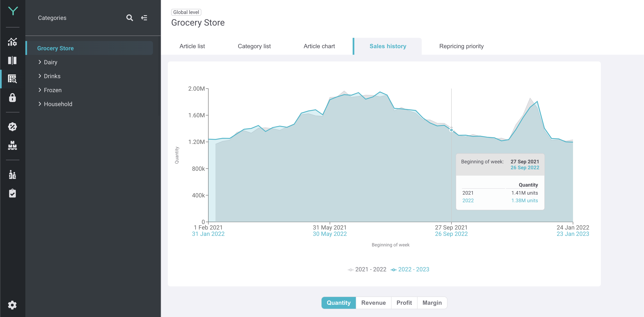644x317 pixels.
Task: Switch to the Sales history tab
Action: click(x=387, y=46)
